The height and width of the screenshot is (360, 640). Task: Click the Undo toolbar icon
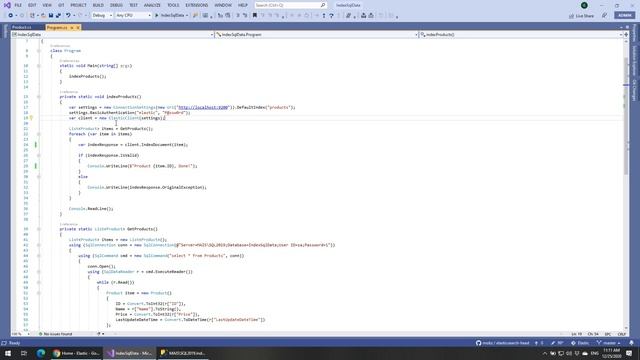click(x=68, y=16)
